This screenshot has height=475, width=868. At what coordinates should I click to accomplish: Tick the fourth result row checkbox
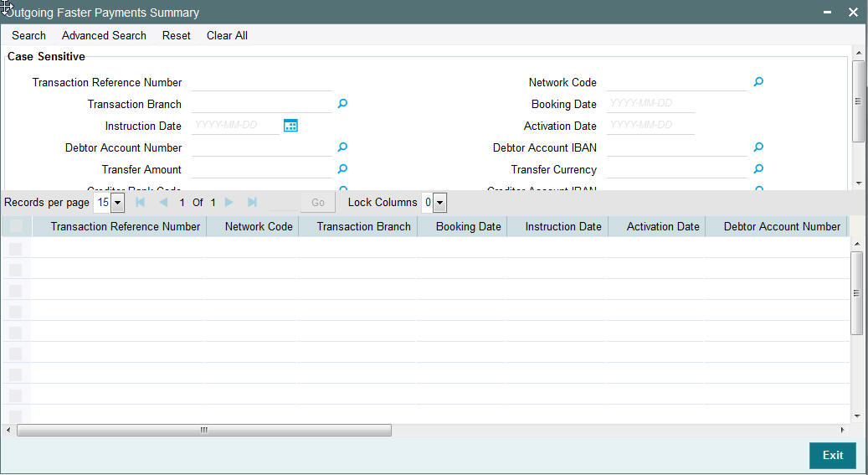(16, 312)
